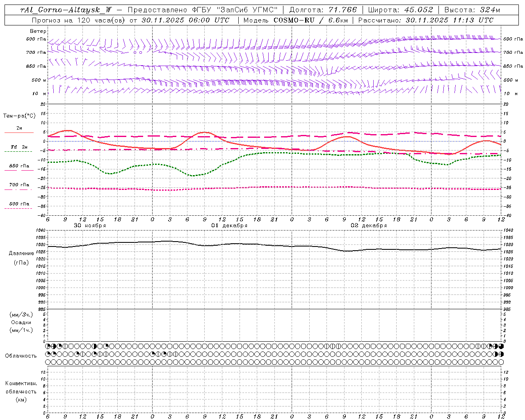Screen dimensions: 525x420
Task: Click the 700 гПа wind level label on the right
Action: 513,52
